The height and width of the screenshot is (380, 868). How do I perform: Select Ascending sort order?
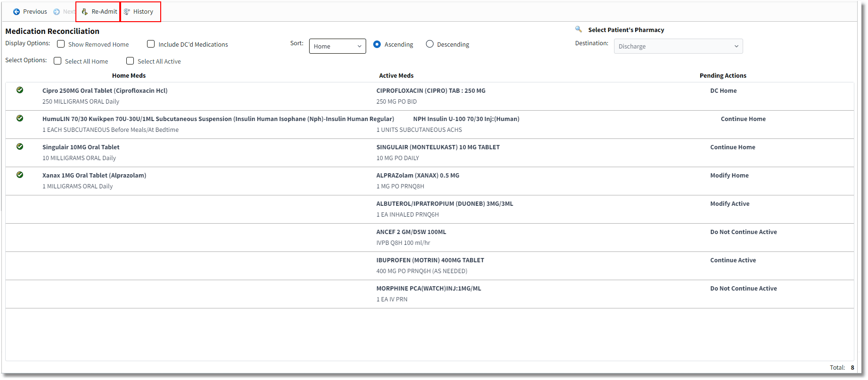(377, 44)
